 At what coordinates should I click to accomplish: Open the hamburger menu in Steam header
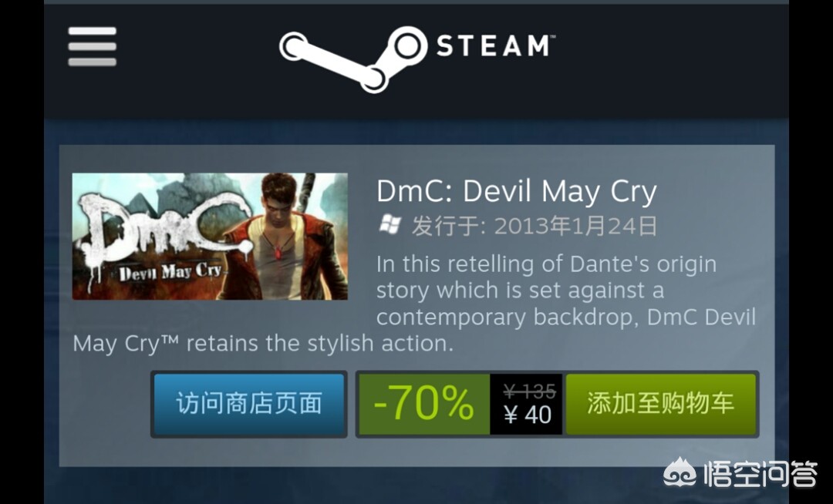pos(92,47)
